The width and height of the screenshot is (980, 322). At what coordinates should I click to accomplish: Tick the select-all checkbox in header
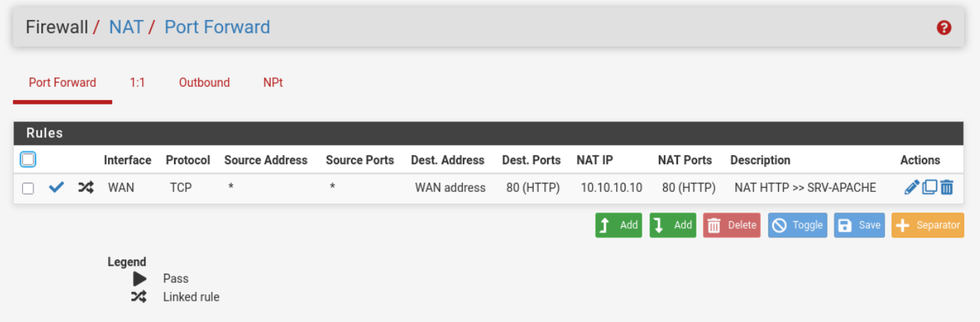click(28, 160)
